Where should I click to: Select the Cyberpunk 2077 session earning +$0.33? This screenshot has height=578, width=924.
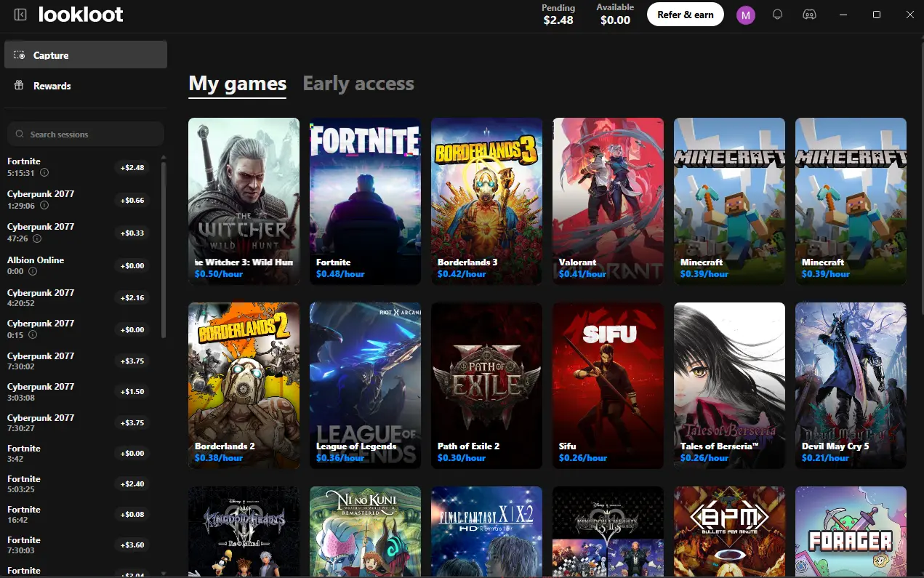[79, 233]
